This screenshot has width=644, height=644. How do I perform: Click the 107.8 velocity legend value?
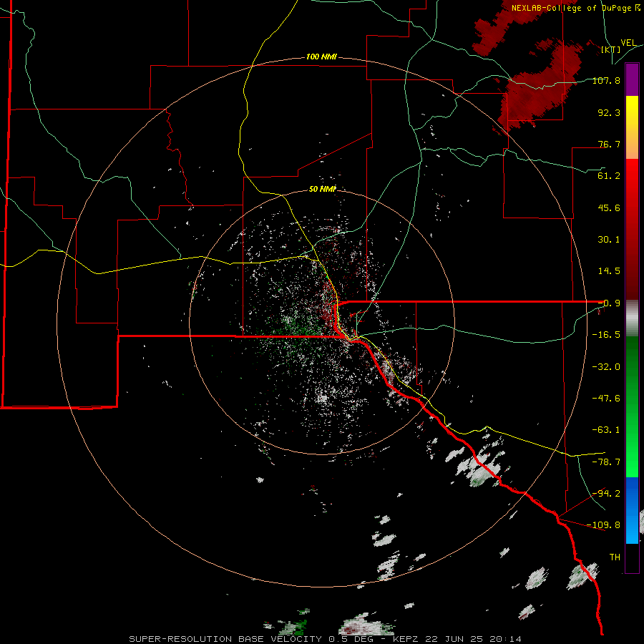pyautogui.click(x=606, y=80)
